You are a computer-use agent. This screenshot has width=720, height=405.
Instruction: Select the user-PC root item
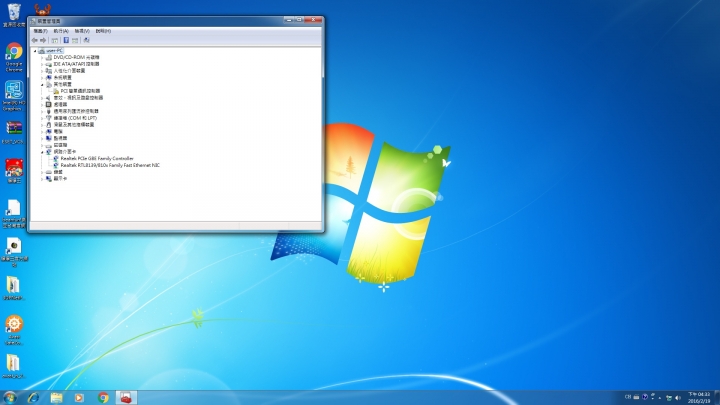coord(51,51)
